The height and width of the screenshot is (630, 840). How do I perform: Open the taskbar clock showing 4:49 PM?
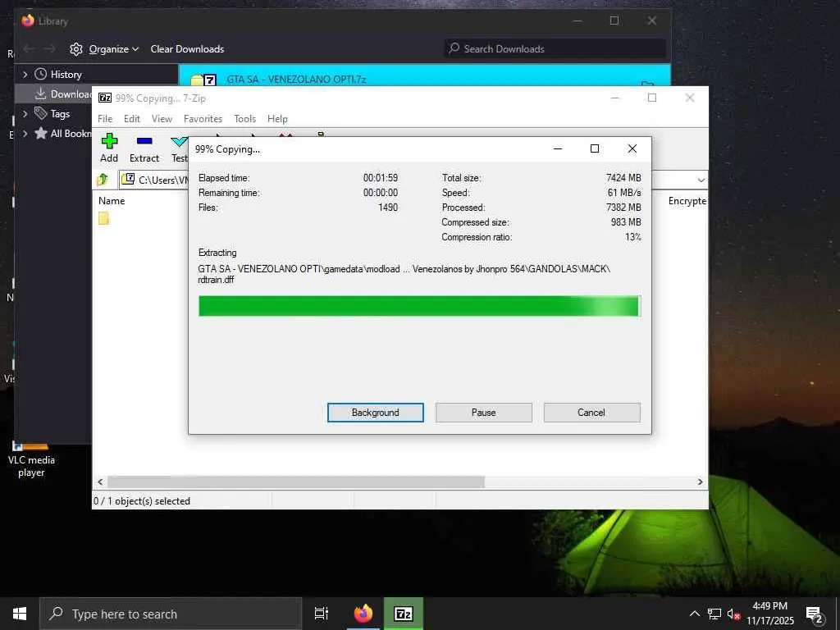tap(769, 613)
